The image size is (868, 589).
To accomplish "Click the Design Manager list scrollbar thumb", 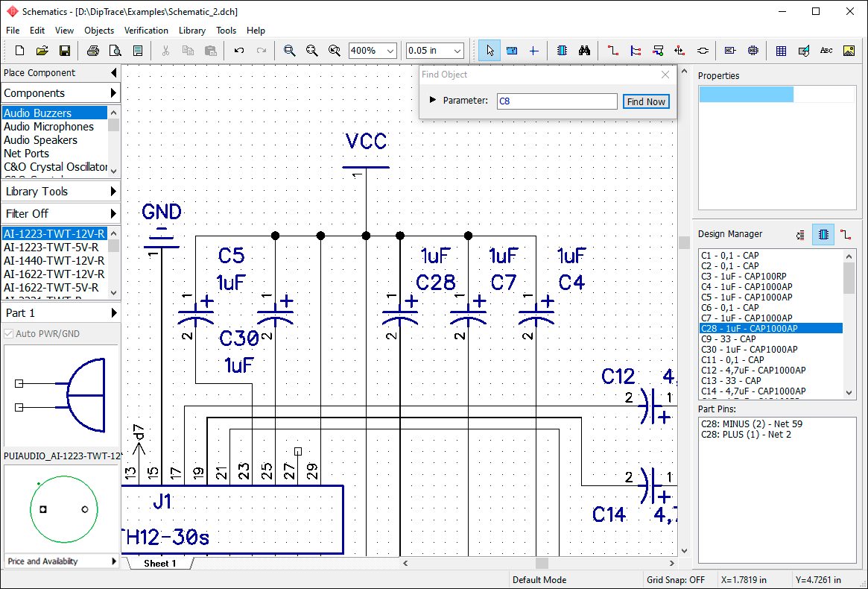I will pyautogui.click(x=849, y=277).
